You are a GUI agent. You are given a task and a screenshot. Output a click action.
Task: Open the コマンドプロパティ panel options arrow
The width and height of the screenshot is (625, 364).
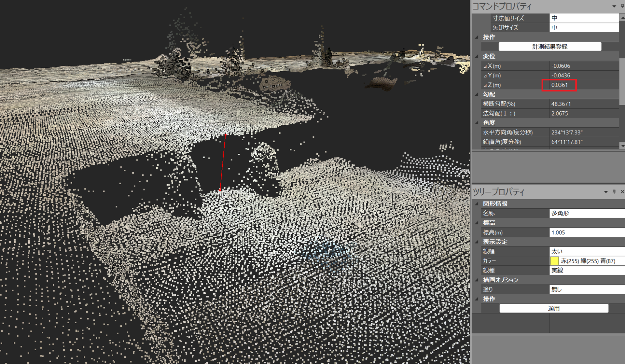click(614, 6)
